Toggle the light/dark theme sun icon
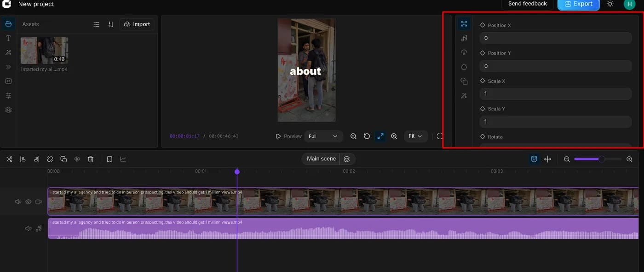 pos(610,4)
